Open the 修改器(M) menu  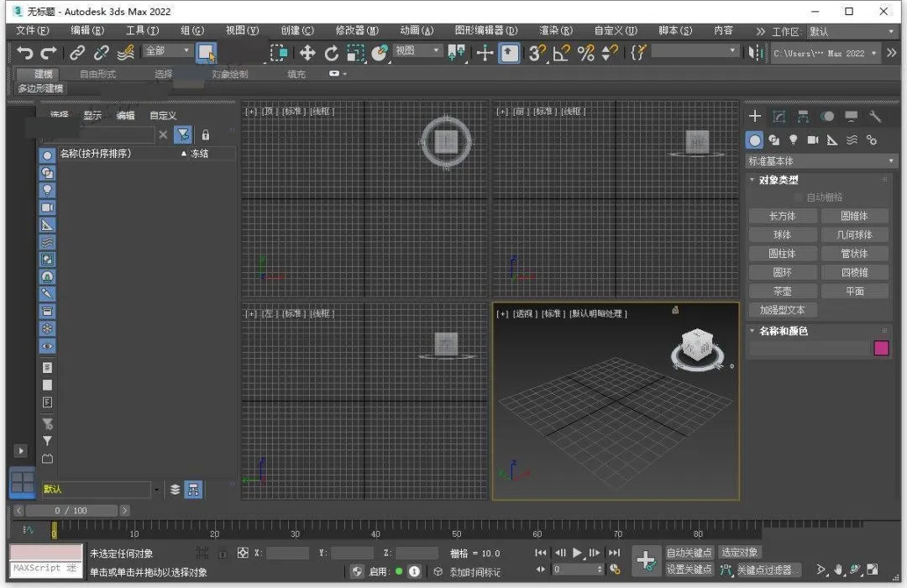(357, 30)
